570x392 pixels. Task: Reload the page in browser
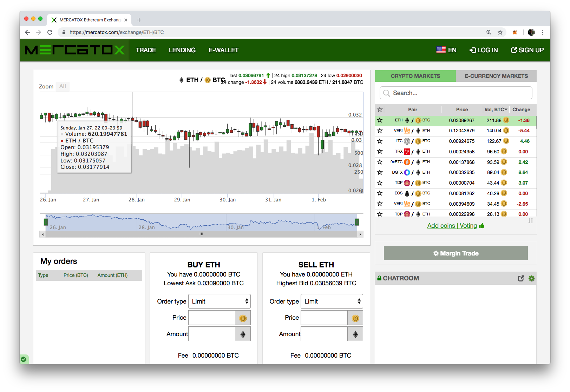50,32
